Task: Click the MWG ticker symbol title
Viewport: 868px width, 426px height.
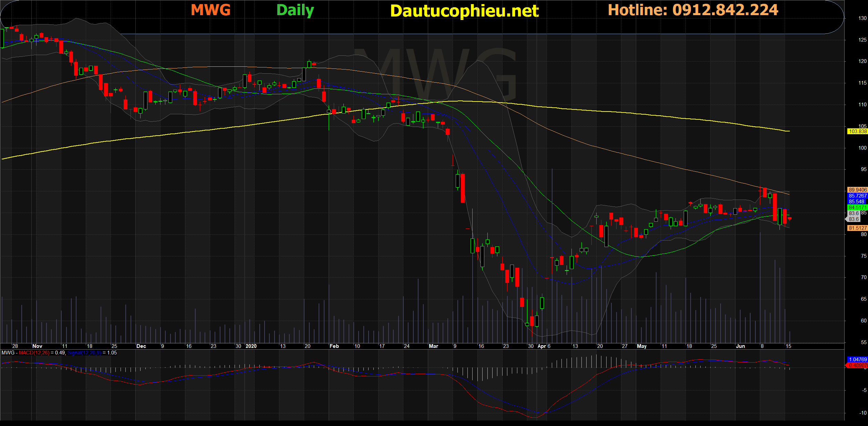Action: (x=210, y=10)
